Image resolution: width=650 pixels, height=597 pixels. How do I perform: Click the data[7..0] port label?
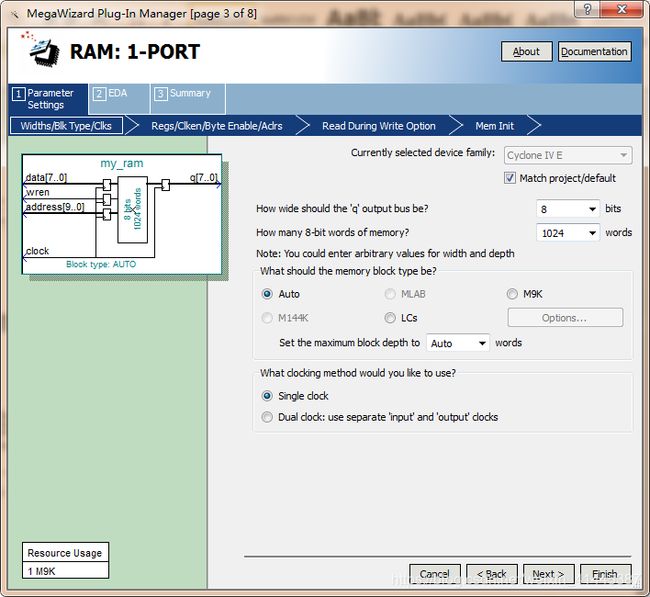point(46,178)
